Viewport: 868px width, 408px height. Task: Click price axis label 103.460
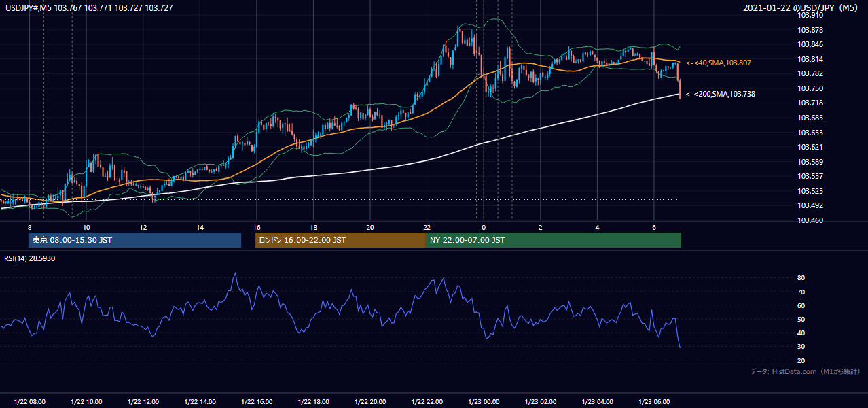[x=810, y=220]
